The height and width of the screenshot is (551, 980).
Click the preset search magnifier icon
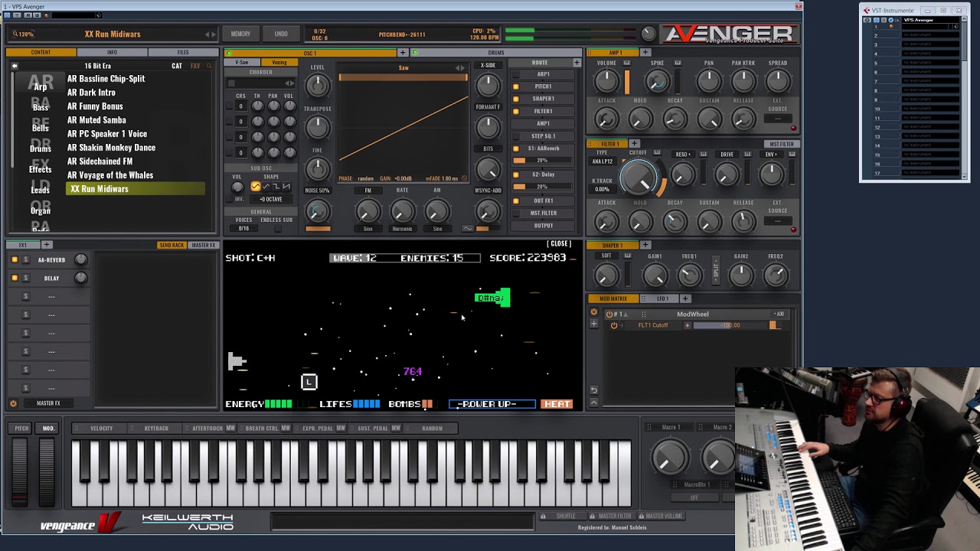(x=209, y=66)
